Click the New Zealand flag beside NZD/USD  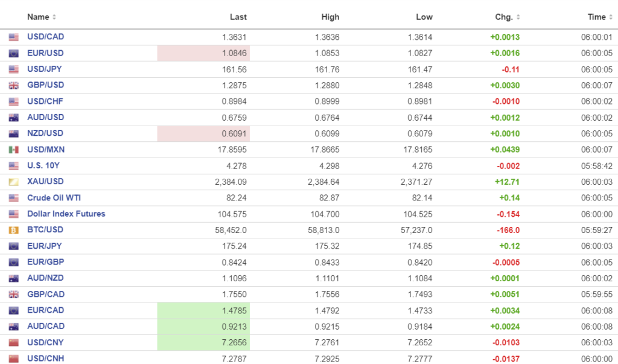click(13, 133)
